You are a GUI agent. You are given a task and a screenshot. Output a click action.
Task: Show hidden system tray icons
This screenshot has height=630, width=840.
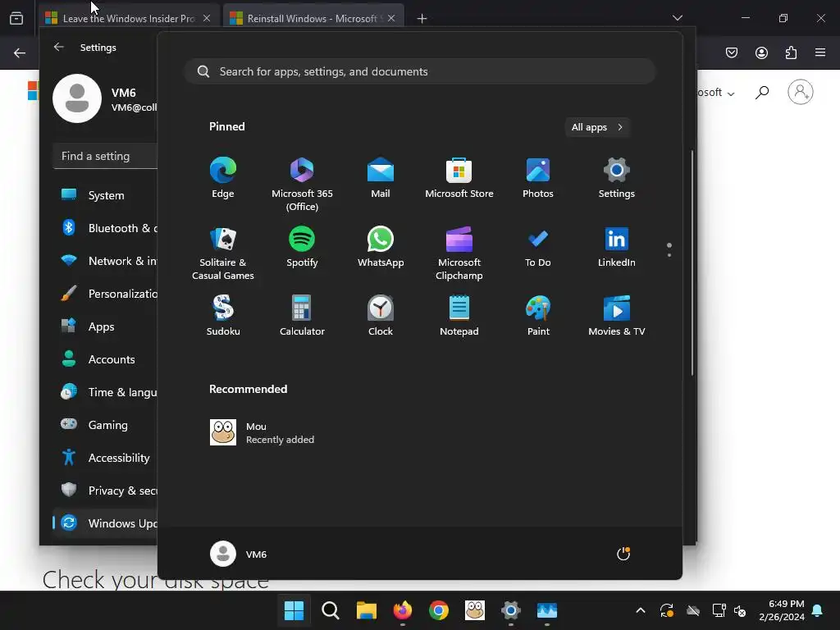(640, 610)
